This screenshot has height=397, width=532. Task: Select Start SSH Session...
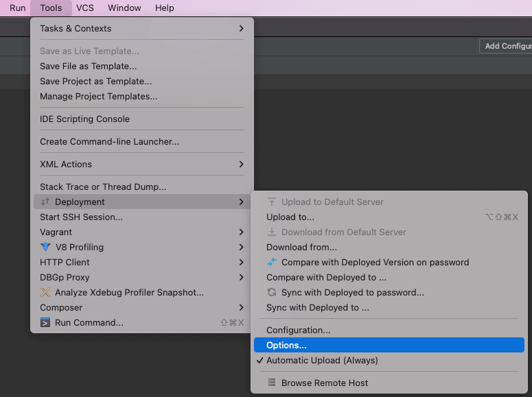tap(81, 217)
